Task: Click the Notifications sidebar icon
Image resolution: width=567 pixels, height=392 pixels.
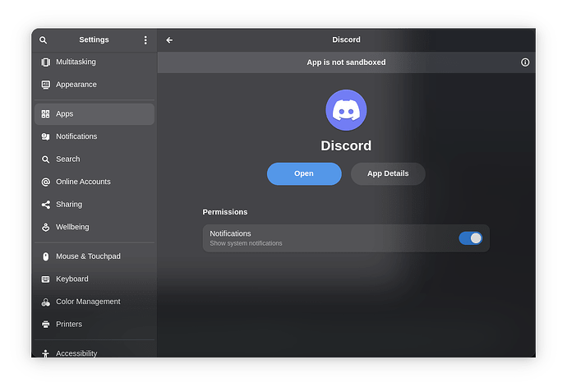Action: tap(45, 136)
